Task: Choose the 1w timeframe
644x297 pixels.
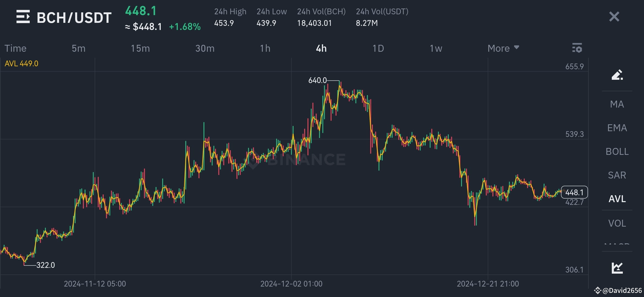Action: (x=436, y=48)
